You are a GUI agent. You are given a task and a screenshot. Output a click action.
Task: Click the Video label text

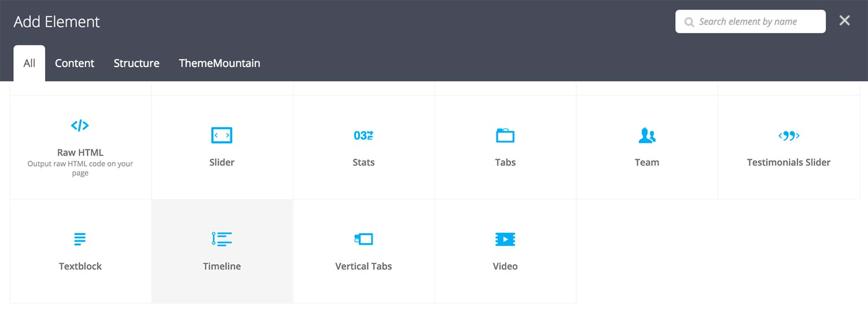(x=505, y=266)
